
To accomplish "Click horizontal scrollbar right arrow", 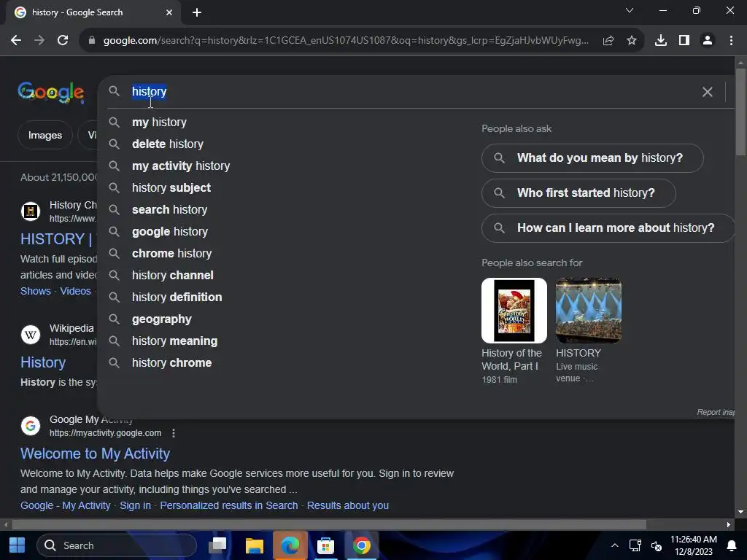I will [x=729, y=525].
